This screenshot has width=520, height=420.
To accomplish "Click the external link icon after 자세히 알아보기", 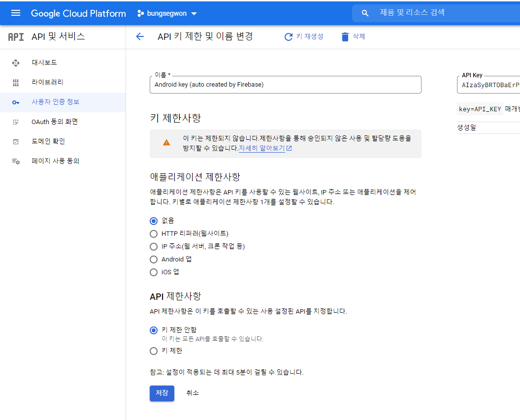I will pyautogui.click(x=289, y=148).
